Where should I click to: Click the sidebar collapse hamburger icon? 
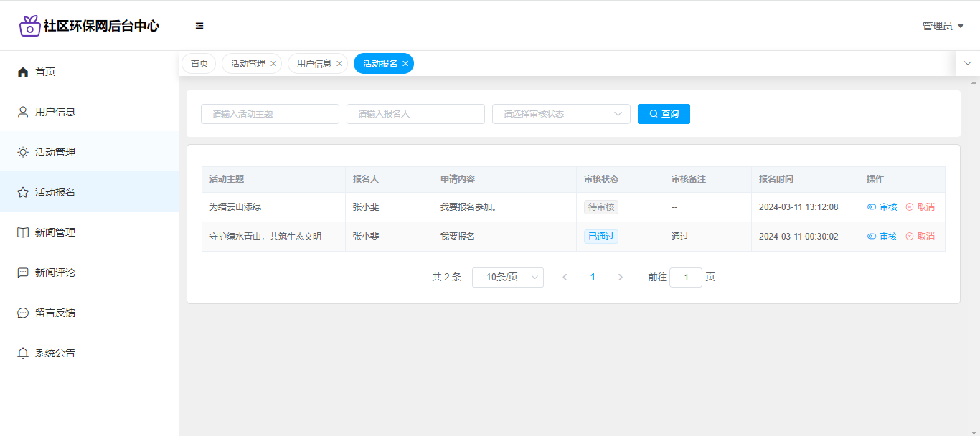(x=199, y=26)
